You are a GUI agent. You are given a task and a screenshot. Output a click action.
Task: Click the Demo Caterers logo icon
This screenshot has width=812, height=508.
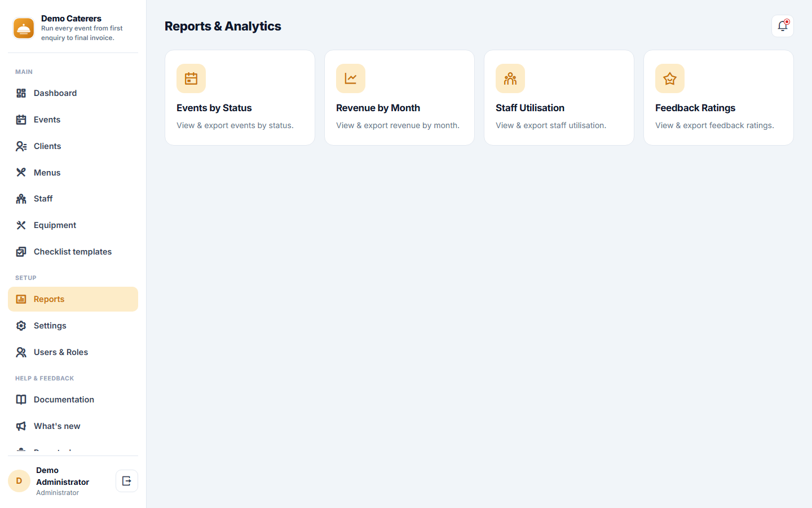click(x=24, y=28)
